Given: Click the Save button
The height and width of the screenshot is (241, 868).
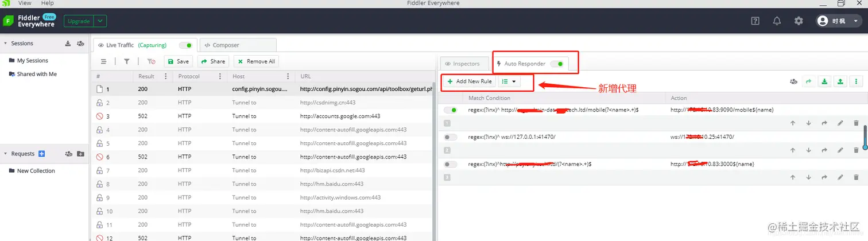Looking at the screenshot, I should (179, 61).
